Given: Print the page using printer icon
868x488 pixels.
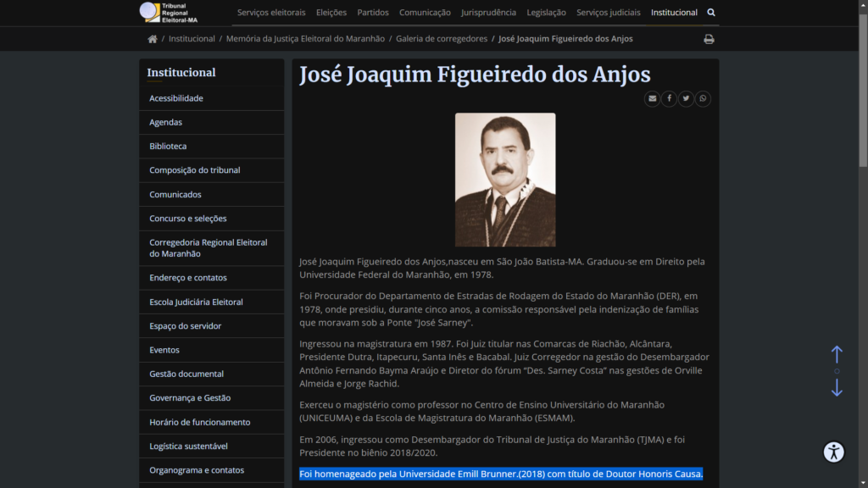Looking at the screenshot, I should point(709,39).
